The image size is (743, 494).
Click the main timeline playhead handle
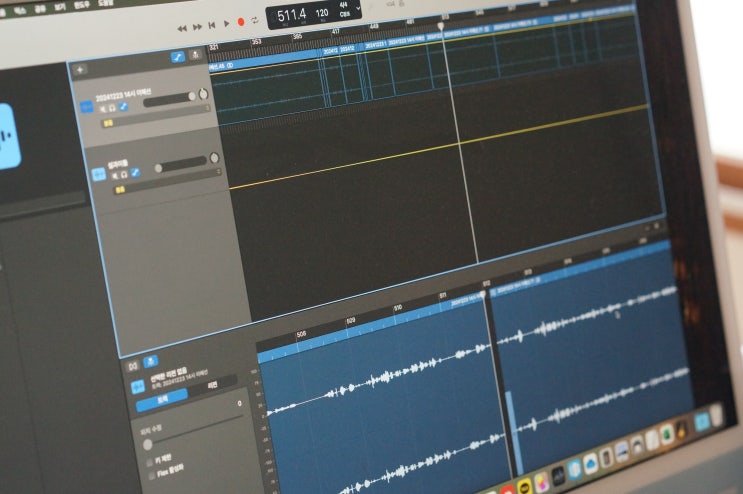tap(441, 26)
